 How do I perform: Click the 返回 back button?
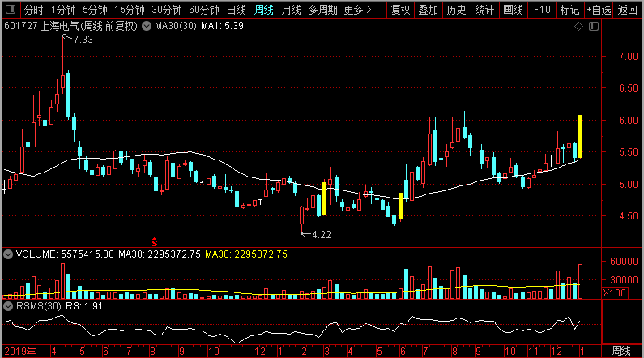coord(628,11)
